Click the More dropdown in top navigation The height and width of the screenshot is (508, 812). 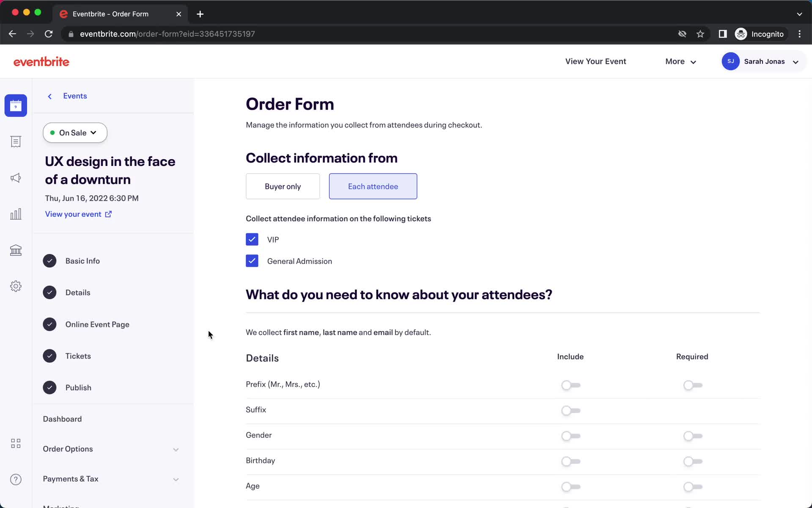[681, 61]
